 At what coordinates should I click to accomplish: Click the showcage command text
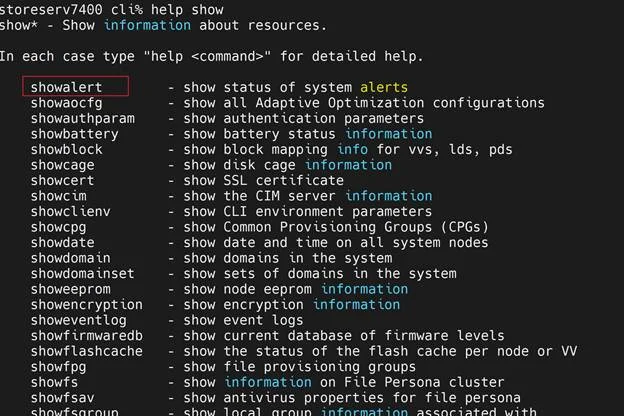pos(62,165)
